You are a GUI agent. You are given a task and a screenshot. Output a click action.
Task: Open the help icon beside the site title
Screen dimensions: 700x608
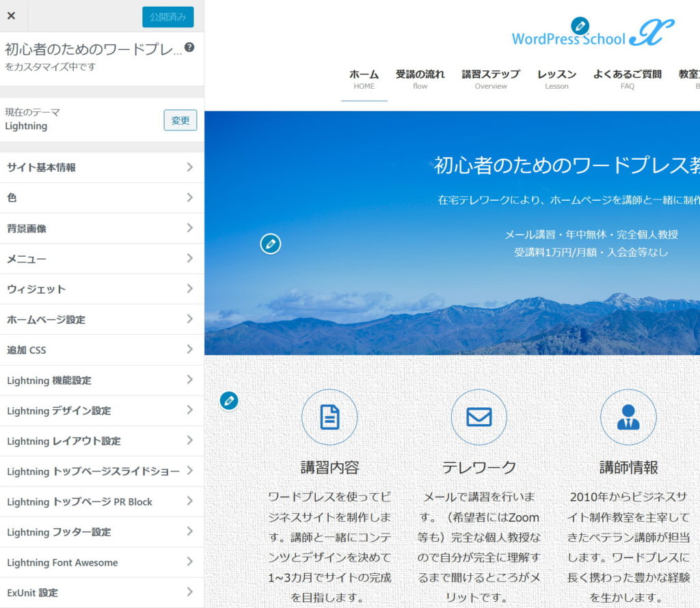(x=189, y=48)
